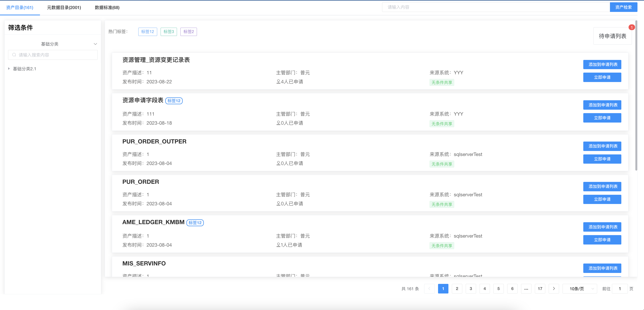Select the 基础分类2.1 tree node
Viewport: 644px width, 310px height.
(x=25, y=69)
